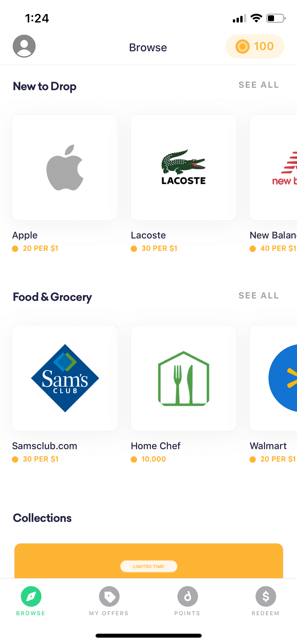Image resolution: width=297 pixels, height=644 pixels.
Task: Click the Samsclub.com store name
Action: click(x=45, y=446)
